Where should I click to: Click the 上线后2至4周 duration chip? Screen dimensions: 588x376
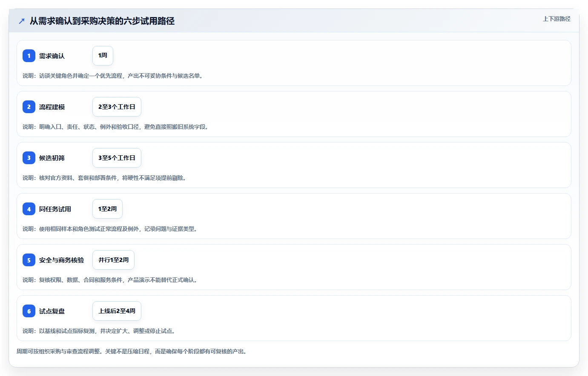click(x=117, y=311)
